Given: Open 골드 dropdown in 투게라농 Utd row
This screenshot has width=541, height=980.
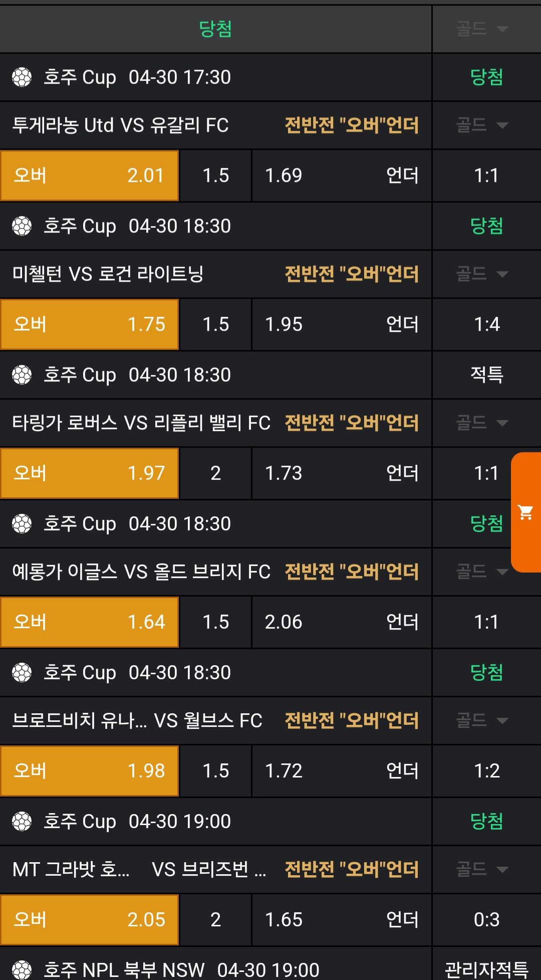Looking at the screenshot, I should point(482,125).
